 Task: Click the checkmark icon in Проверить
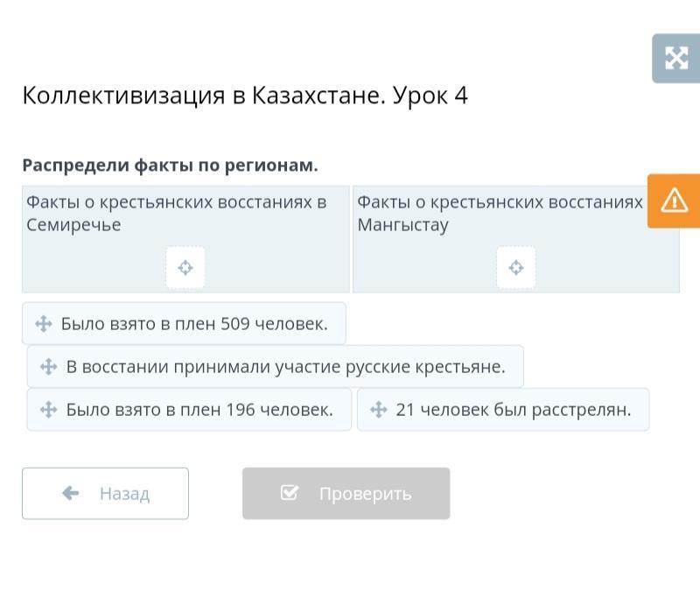[x=290, y=494]
